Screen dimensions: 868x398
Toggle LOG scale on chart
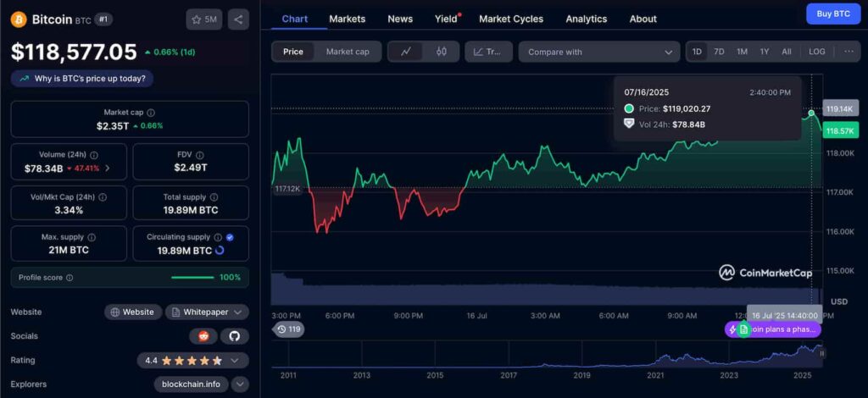pyautogui.click(x=816, y=52)
